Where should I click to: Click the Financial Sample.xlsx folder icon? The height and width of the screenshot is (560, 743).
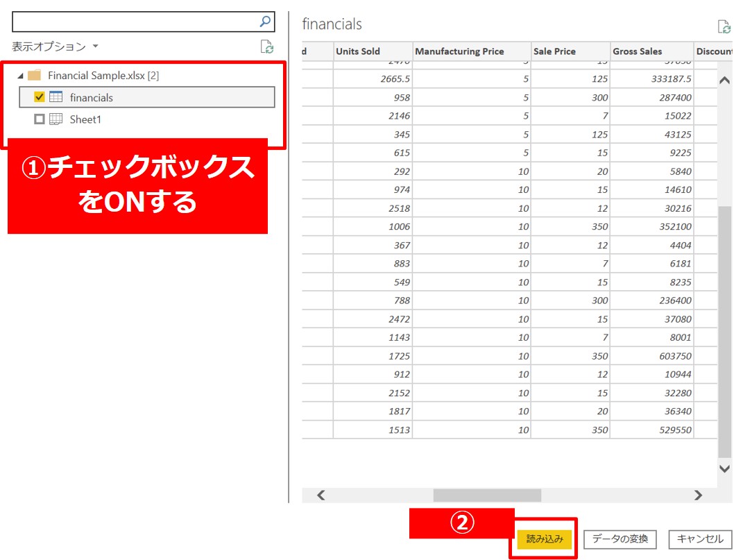tap(35, 76)
